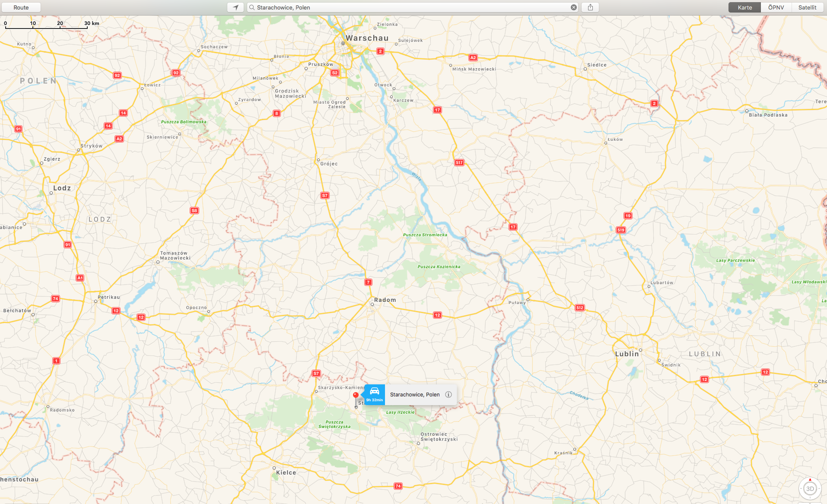The height and width of the screenshot is (504, 827).
Task: Click the Lubartów town label
Action: click(x=662, y=282)
